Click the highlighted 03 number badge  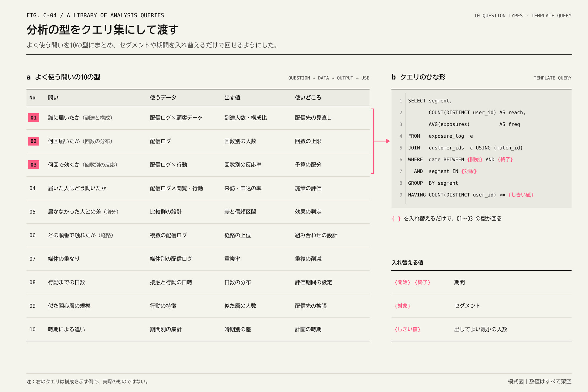click(34, 165)
